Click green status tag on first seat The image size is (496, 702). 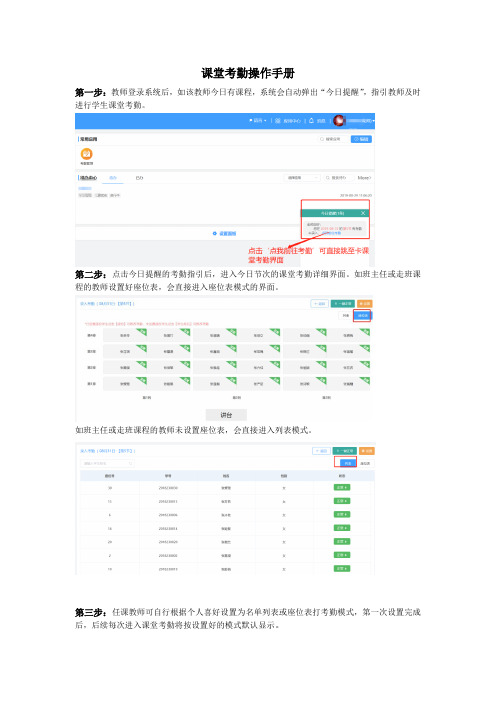tap(142, 332)
